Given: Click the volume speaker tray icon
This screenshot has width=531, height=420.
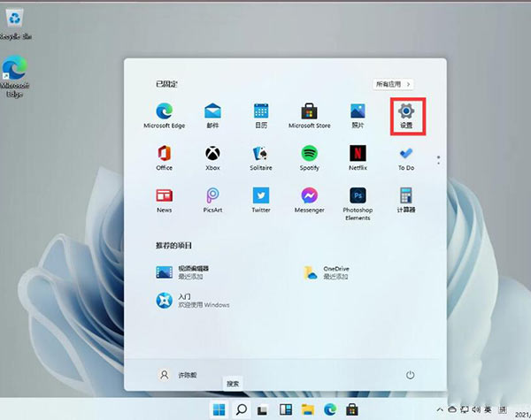Looking at the screenshot, I should point(476,409).
